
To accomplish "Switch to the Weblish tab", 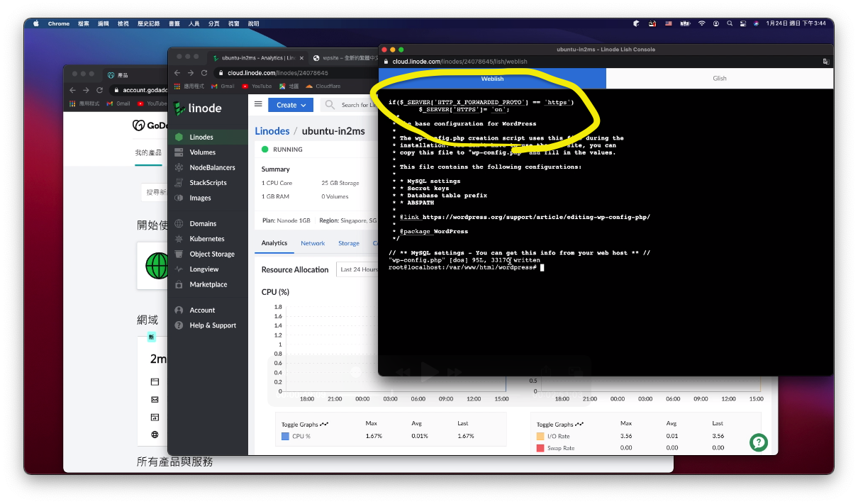I will (492, 79).
